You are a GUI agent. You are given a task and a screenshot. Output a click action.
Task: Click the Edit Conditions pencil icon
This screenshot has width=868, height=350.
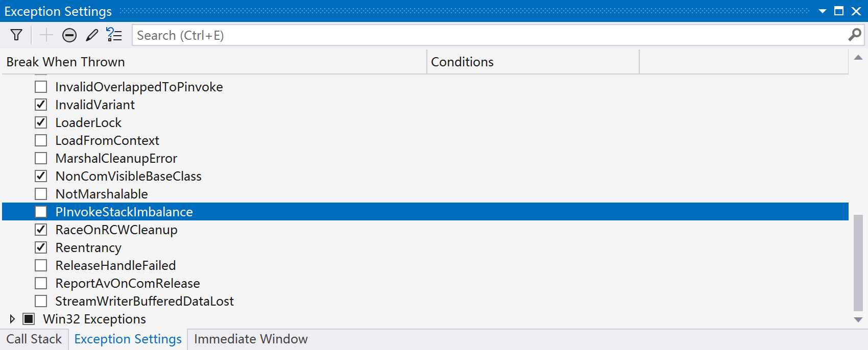click(92, 35)
